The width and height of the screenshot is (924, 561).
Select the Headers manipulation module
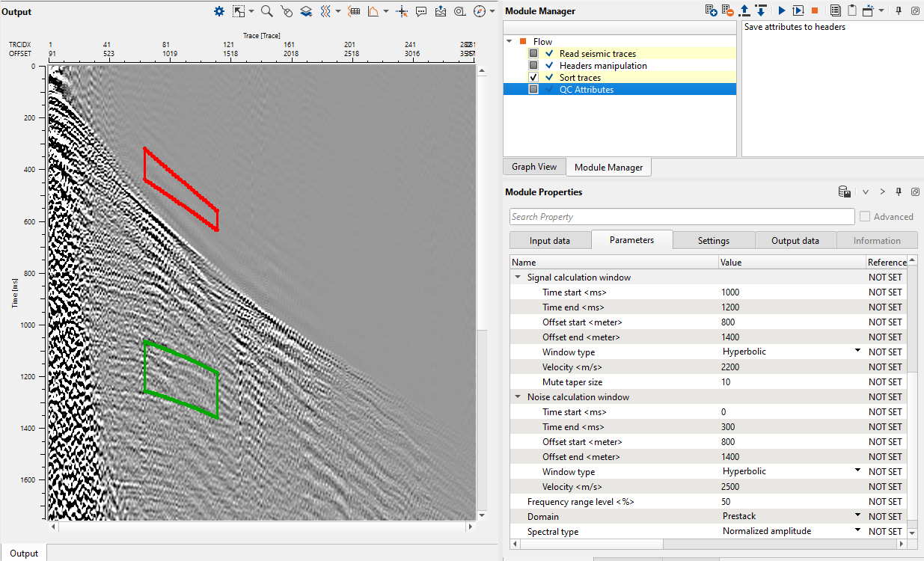click(x=603, y=66)
